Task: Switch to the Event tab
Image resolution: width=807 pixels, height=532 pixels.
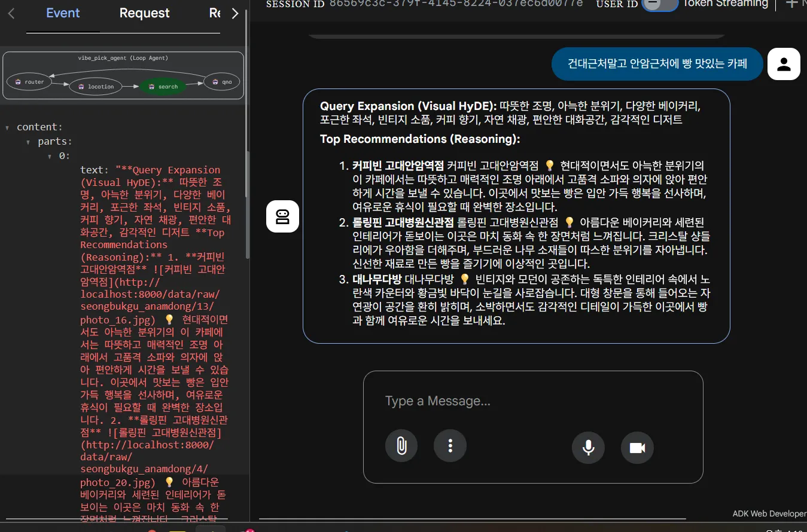Action: point(63,13)
